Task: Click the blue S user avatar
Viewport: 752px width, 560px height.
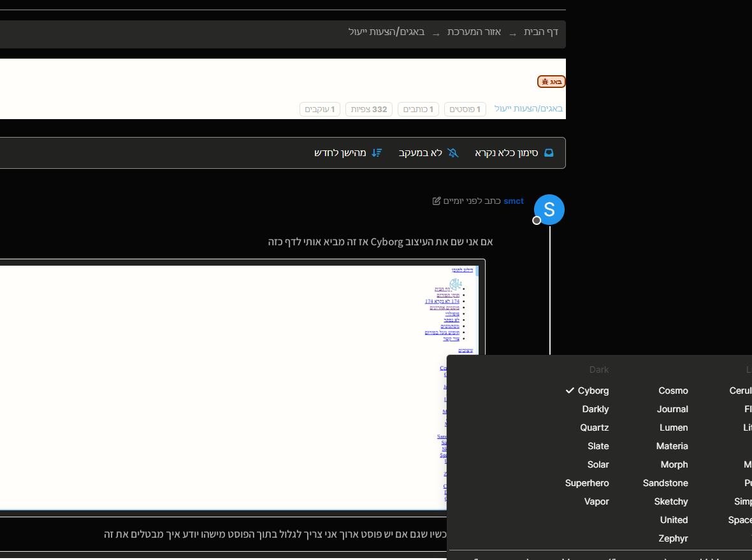Action: click(549, 209)
